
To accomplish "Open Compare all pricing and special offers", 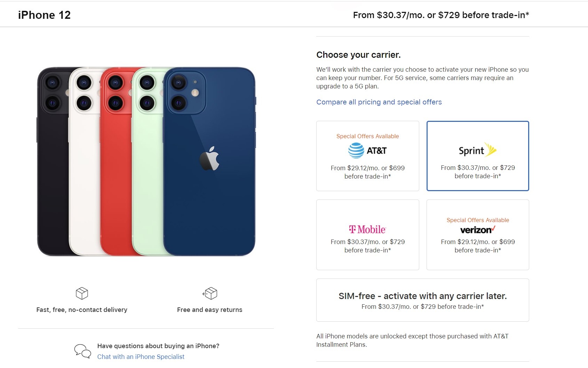I will (379, 102).
